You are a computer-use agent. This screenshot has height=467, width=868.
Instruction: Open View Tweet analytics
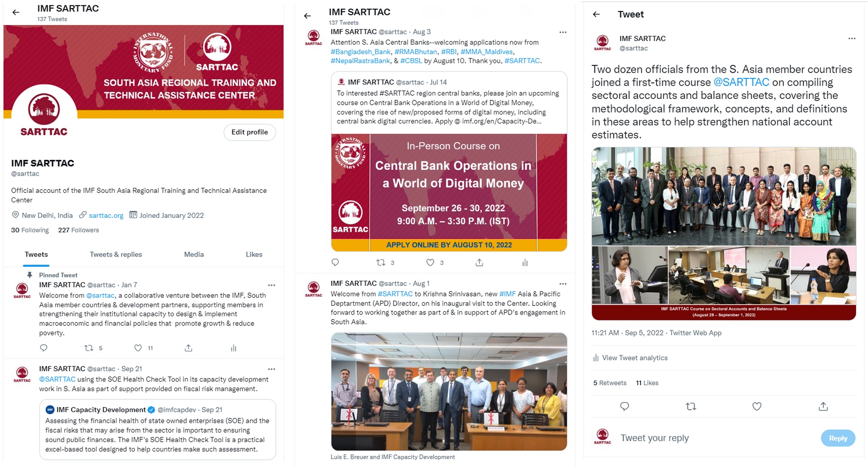pyautogui.click(x=634, y=358)
